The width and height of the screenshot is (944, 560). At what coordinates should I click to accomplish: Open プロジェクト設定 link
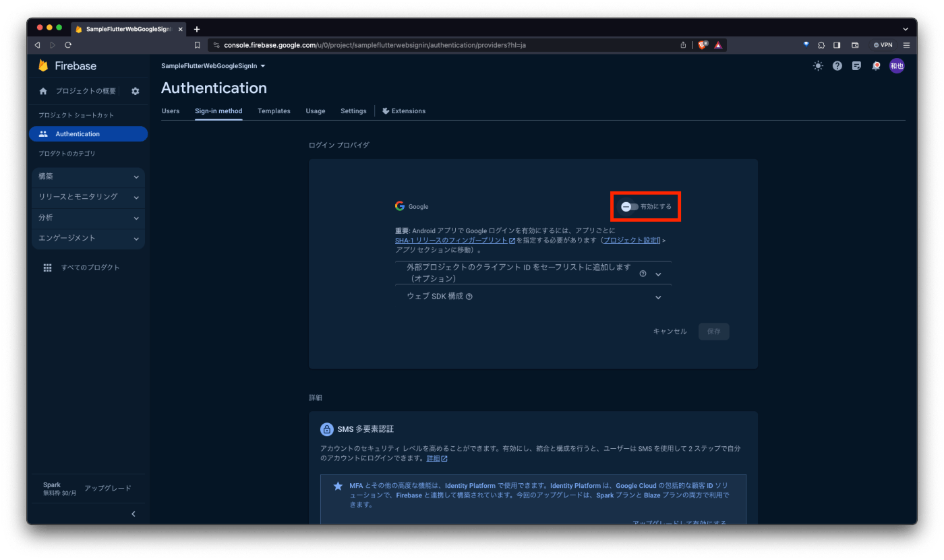coord(631,240)
